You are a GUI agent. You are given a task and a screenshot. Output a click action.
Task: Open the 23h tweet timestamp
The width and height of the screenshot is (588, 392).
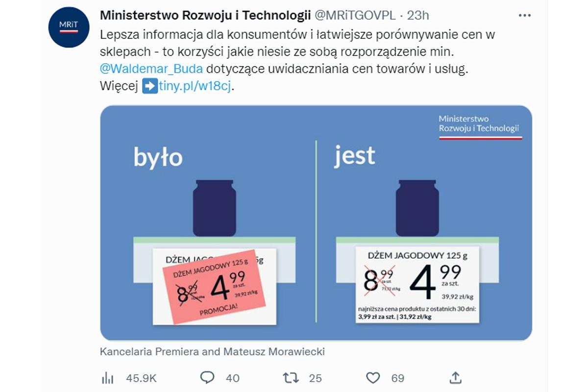418,16
